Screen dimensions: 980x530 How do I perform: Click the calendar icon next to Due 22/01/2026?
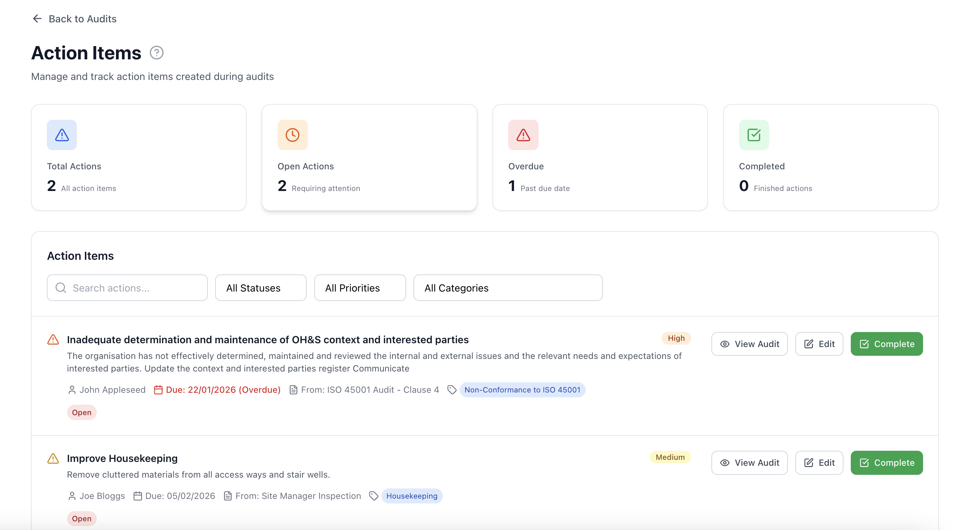coord(158,390)
